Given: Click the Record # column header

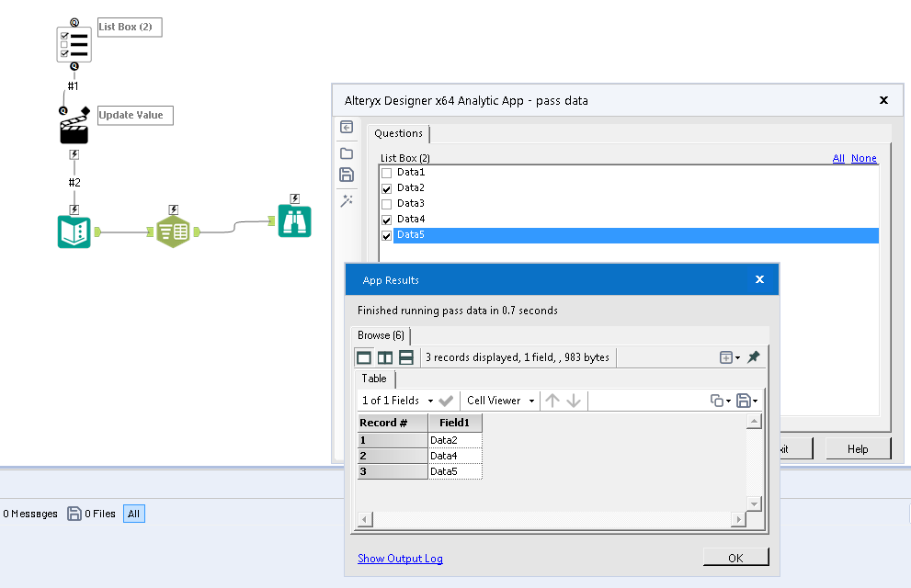Looking at the screenshot, I should (393, 423).
